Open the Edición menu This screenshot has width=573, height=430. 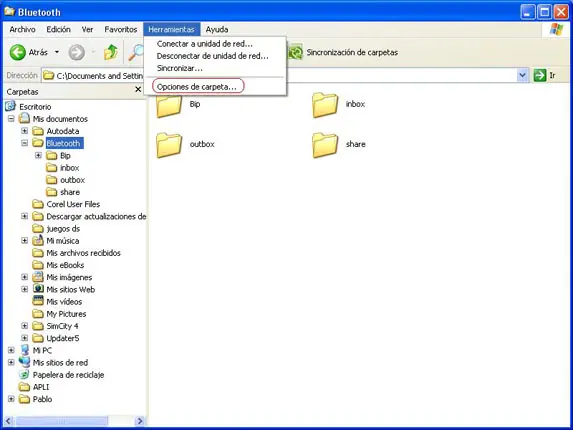(58, 29)
